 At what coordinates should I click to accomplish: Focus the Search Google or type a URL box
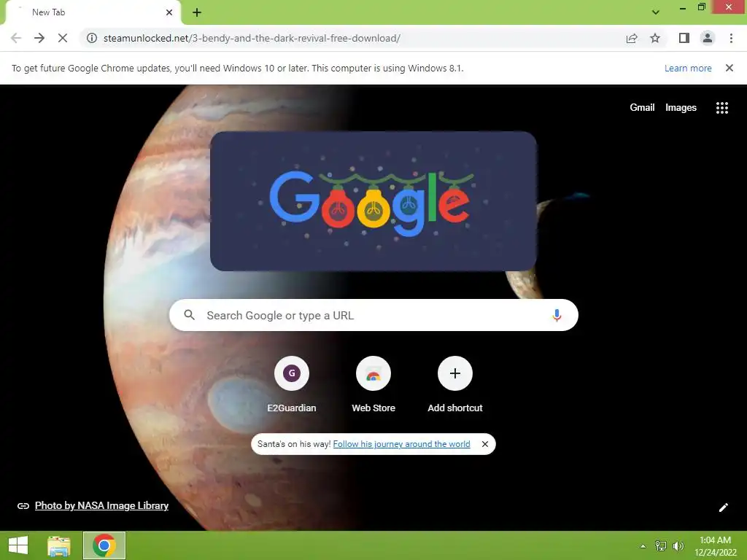tap(373, 315)
